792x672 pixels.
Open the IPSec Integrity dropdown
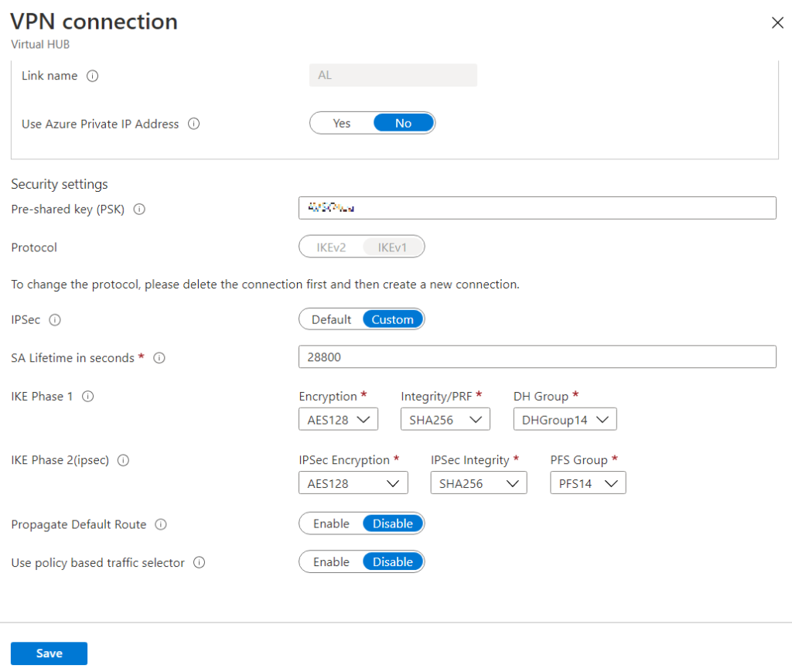(x=478, y=483)
